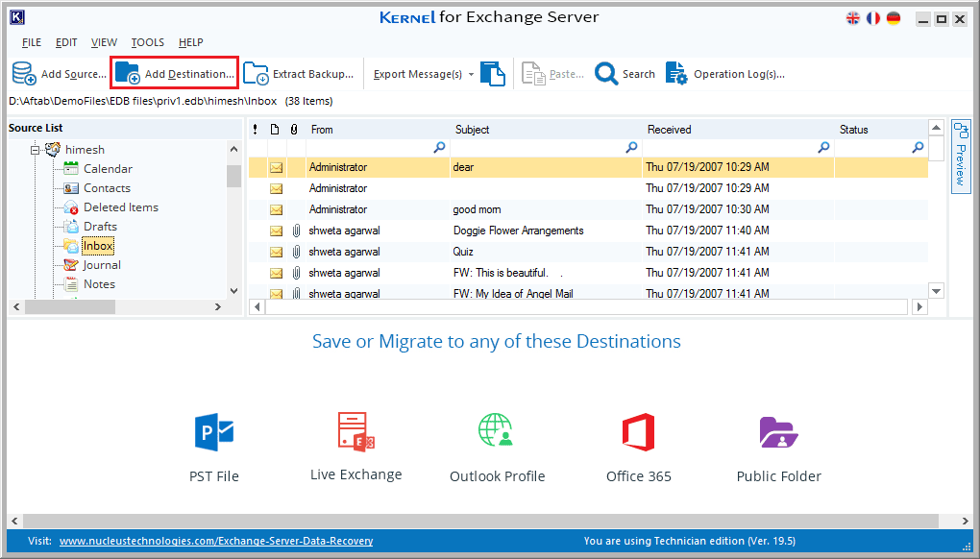Click the Add Destination toolbar button
Image resolution: width=980 pixels, height=559 pixels.
click(x=174, y=73)
